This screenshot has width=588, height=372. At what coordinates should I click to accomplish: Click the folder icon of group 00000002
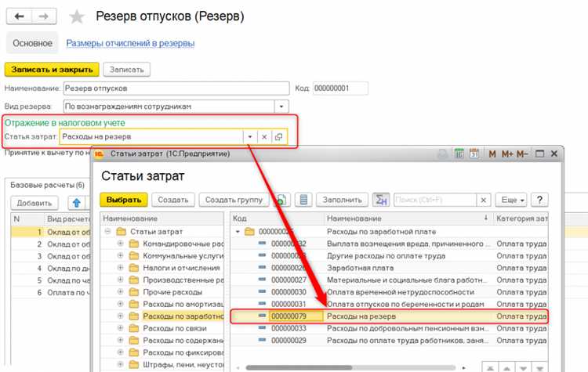pos(249,232)
